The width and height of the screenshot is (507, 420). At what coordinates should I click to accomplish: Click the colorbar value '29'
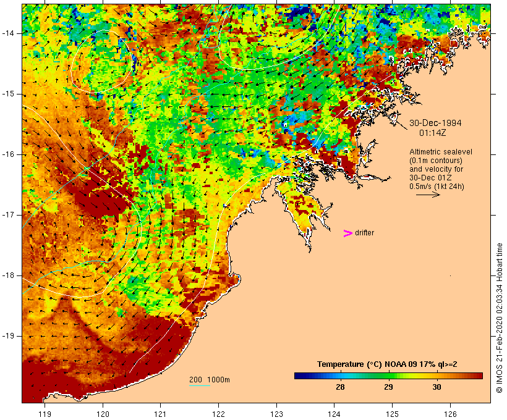click(388, 387)
